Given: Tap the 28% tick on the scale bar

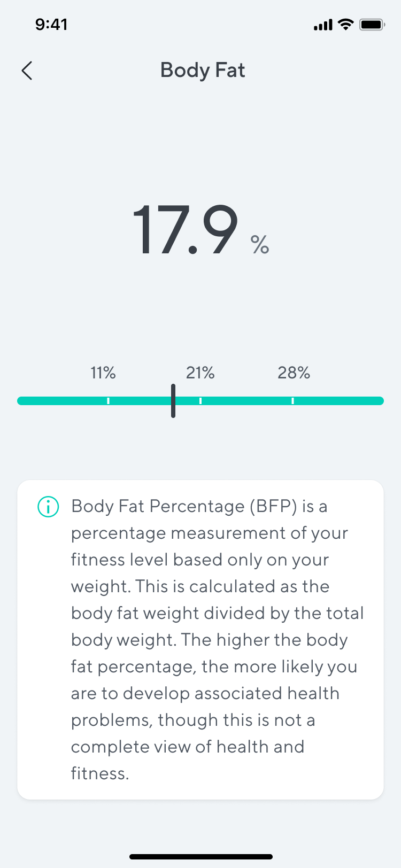Looking at the screenshot, I should coord(292,400).
